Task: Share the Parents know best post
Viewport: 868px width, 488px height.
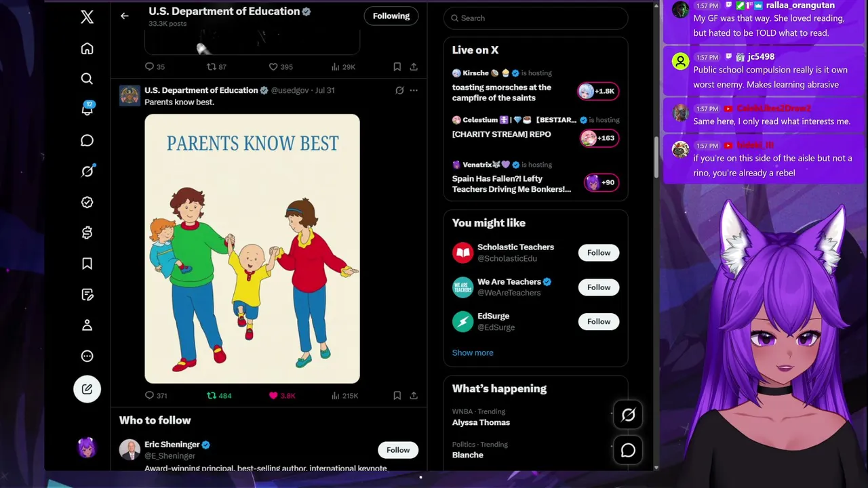Action: tap(414, 396)
